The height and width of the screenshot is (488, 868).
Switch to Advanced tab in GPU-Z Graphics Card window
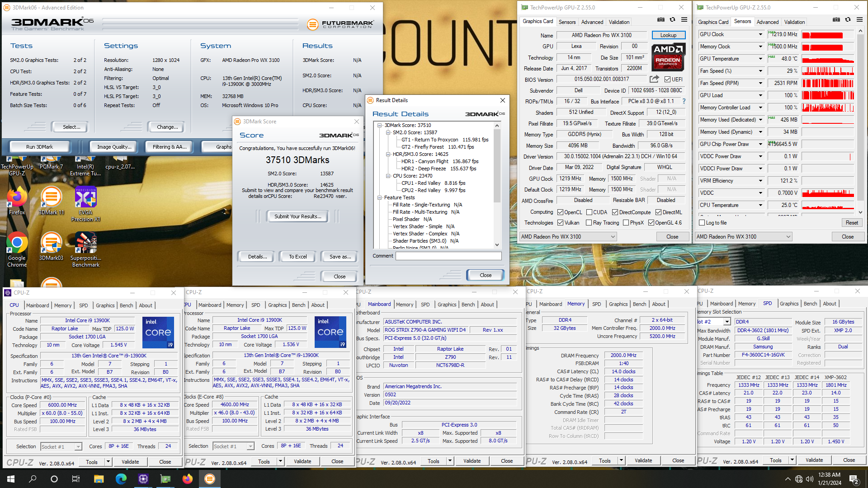click(x=592, y=22)
